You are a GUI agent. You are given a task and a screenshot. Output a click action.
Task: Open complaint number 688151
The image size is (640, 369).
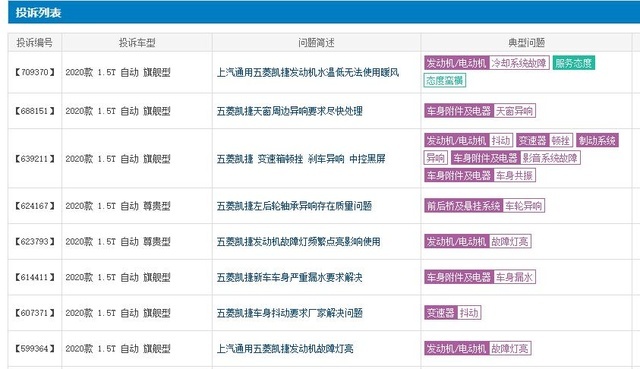pyautogui.click(x=35, y=111)
